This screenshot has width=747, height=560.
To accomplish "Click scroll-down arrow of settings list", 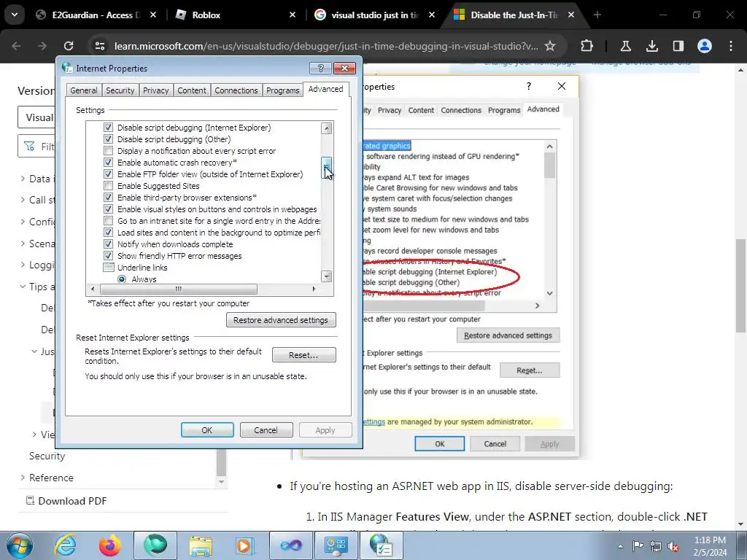I will [x=326, y=276].
